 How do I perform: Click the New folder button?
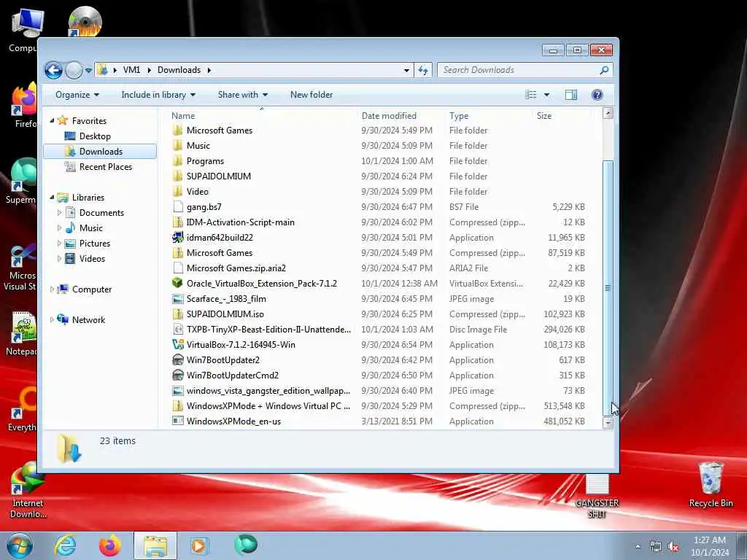pyautogui.click(x=311, y=95)
